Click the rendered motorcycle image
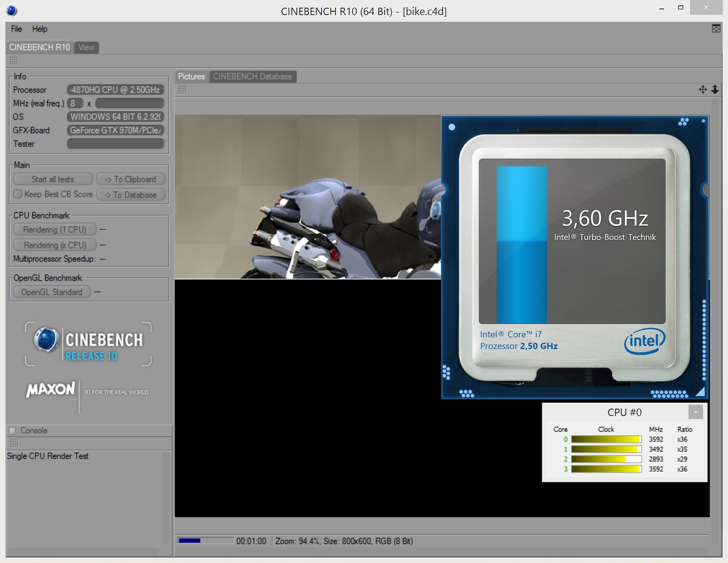Screen dimensions: 728x563 [308, 197]
